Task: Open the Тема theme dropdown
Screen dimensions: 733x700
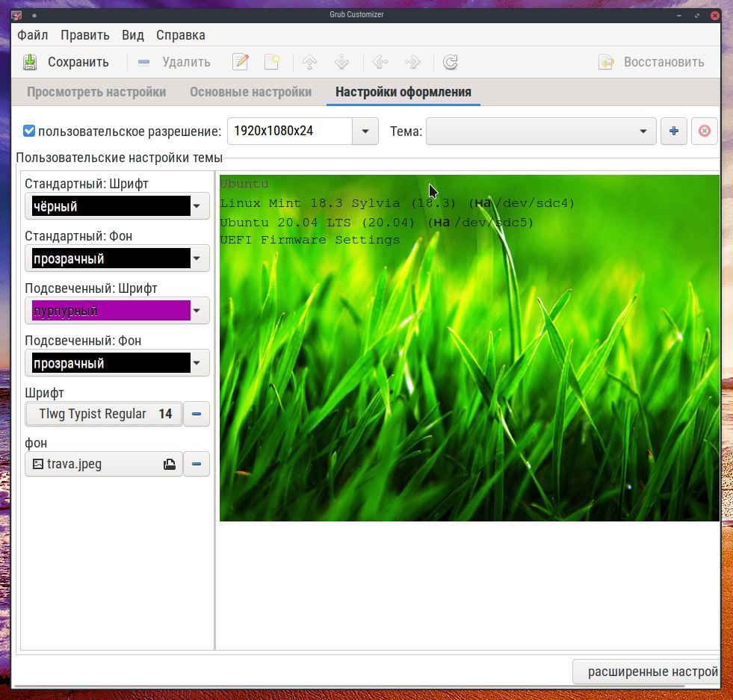Action: 541,131
